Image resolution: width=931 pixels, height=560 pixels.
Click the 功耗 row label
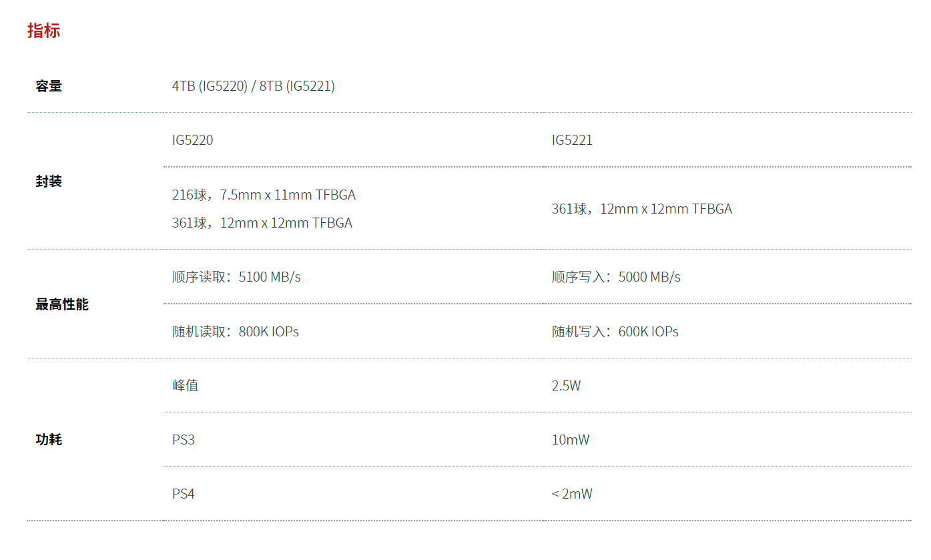(49, 440)
